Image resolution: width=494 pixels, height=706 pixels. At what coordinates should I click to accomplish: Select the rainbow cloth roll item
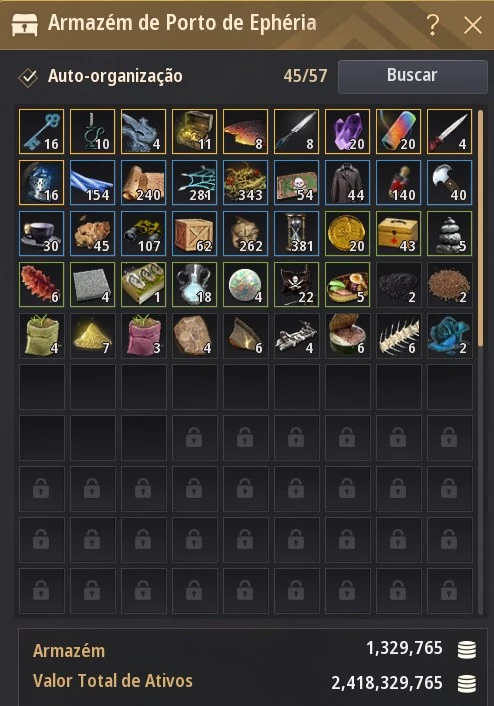click(x=398, y=131)
